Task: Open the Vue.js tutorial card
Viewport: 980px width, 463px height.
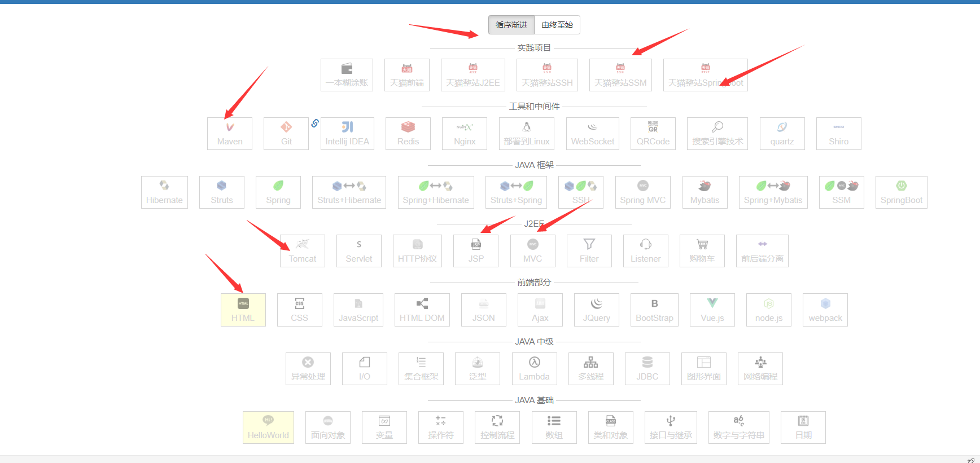Action: pos(712,310)
